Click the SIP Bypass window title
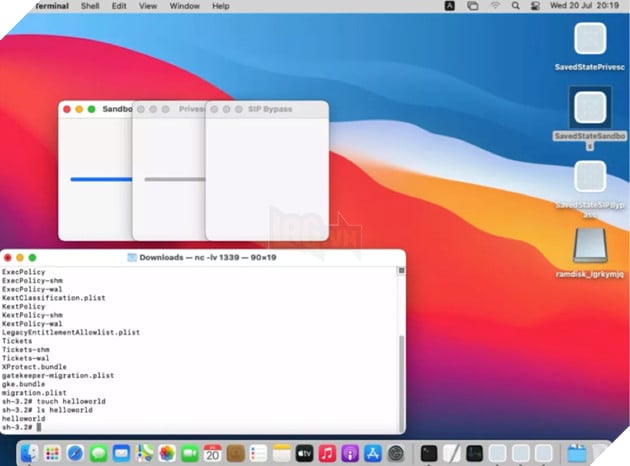The height and width of the screenshot is (466, 630). [x=270, y=109]
